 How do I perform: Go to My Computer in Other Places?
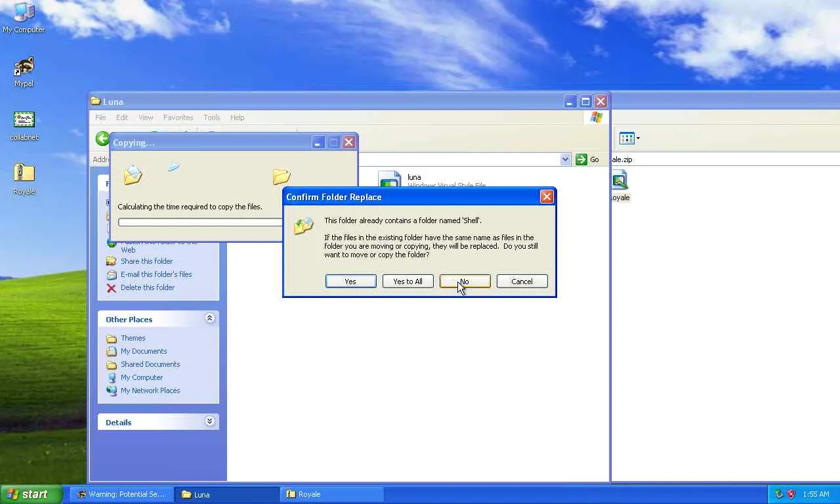[142, 377]
